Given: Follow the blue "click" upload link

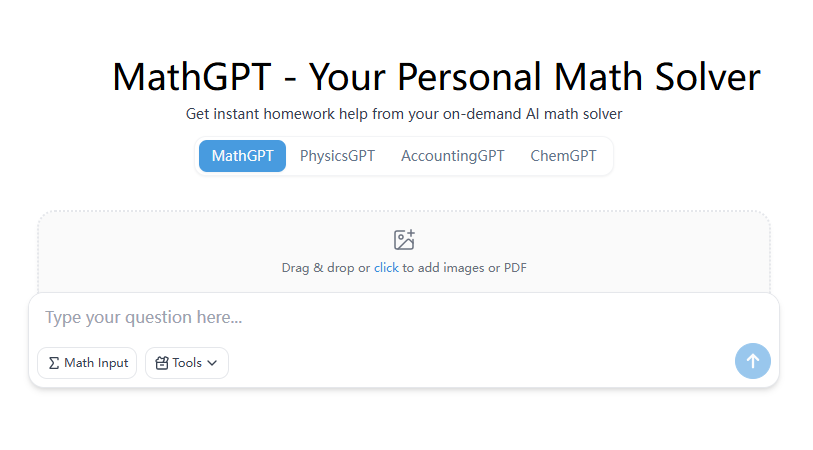Looking at the screenshot, I should coord(386,268).
